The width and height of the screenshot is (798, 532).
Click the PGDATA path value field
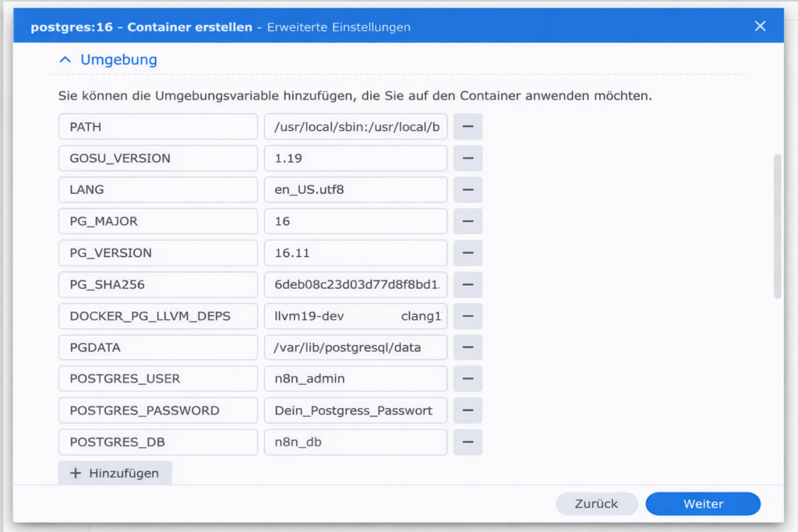pos(355,347)
